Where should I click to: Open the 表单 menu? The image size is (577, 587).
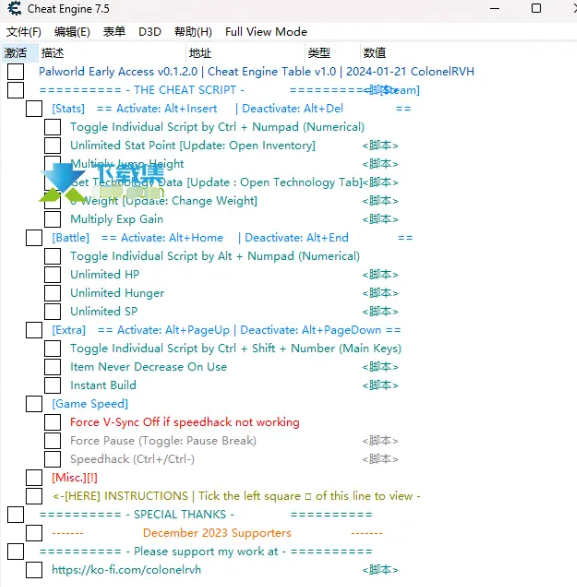point(114,32)
